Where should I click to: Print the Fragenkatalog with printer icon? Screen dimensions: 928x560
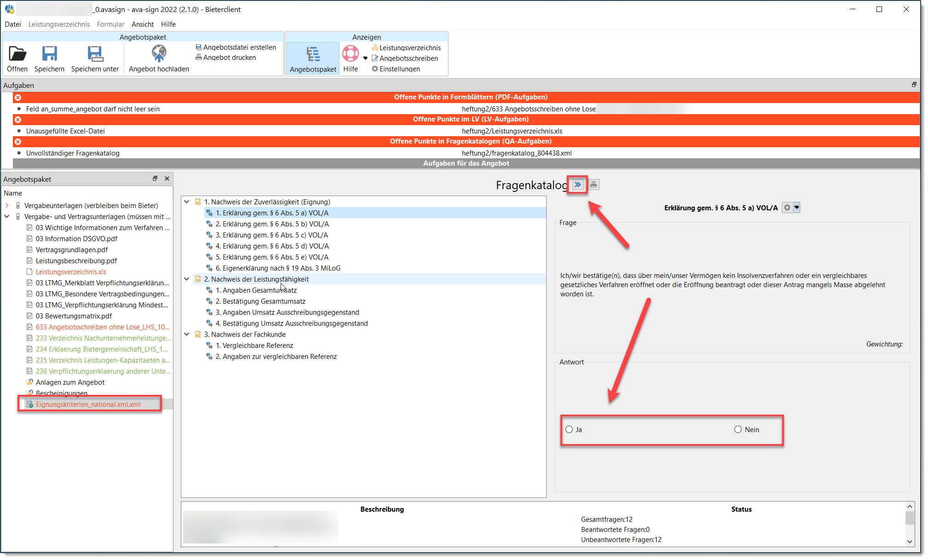594,185
